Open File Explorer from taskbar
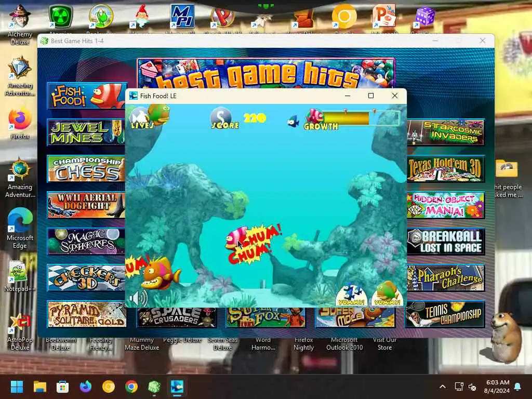 click(x=39, y=387)
